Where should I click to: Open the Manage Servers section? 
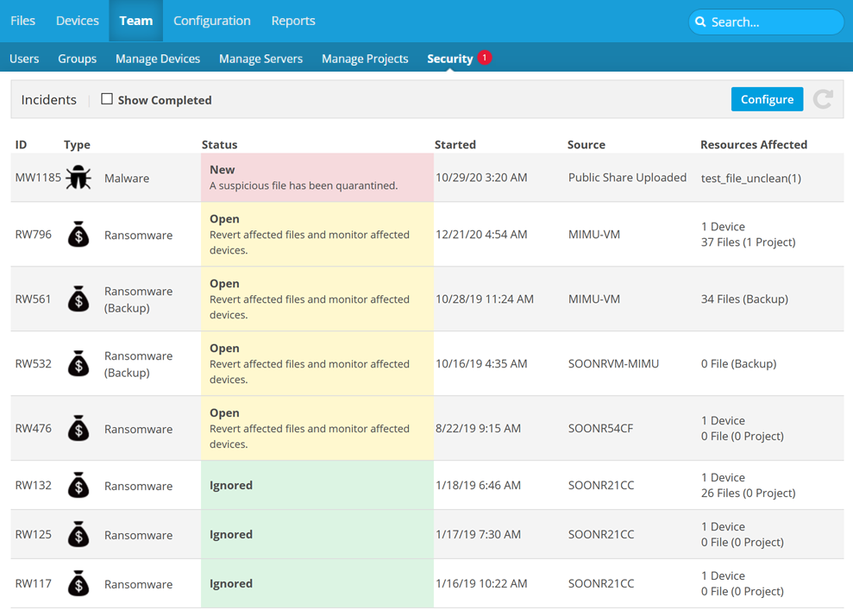(x=260, y=59)
